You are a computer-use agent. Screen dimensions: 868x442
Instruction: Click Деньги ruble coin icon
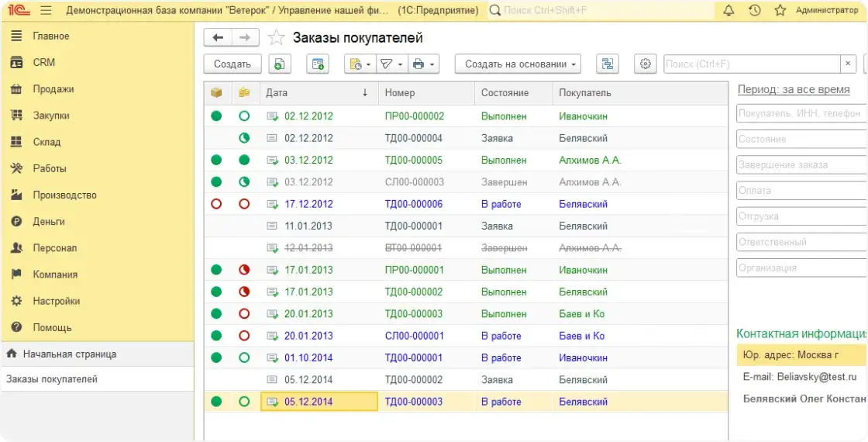16,222
